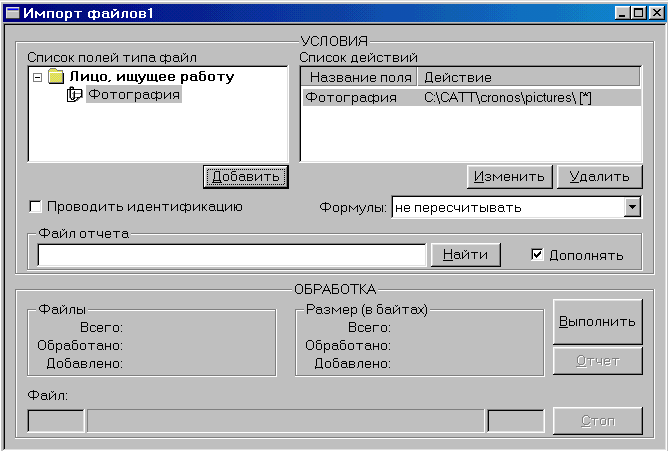Click the folder icon beside Лицо, ищущее работу
The height and width of the screenshot is (451, 668).
(56, 77)
